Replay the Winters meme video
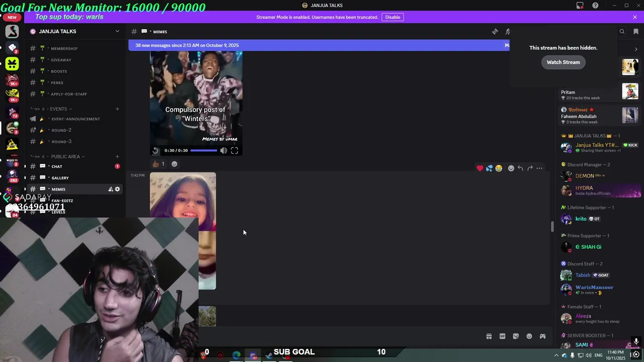Viewport: 644px width, 362px height. click(x=155, y=150)
